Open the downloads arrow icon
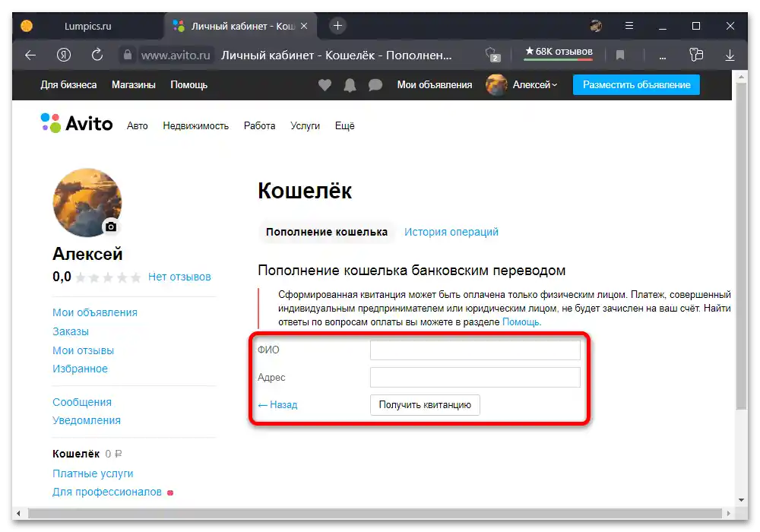This screenshot has width=760, height=532. [730, 55]
